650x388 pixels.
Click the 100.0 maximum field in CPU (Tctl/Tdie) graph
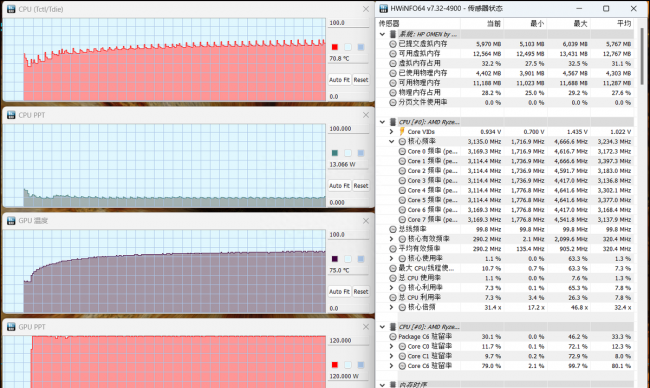coord(348,23)
